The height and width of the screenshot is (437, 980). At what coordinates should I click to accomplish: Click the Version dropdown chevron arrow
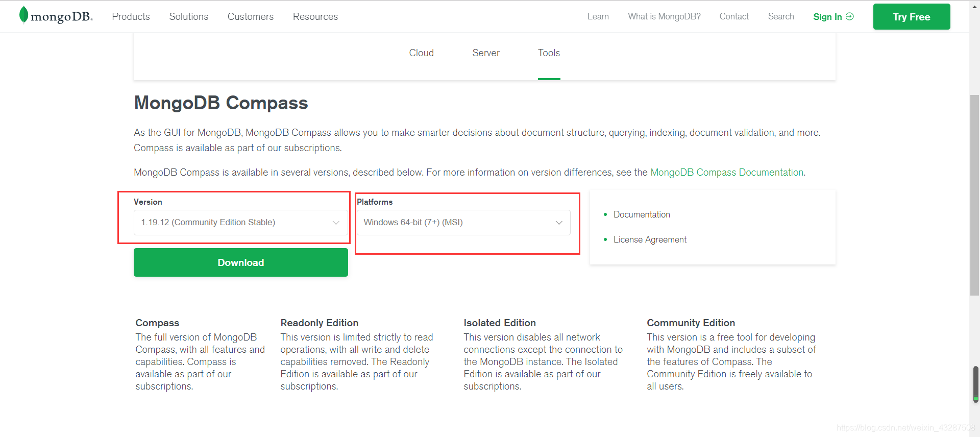(x=336, y=223)
